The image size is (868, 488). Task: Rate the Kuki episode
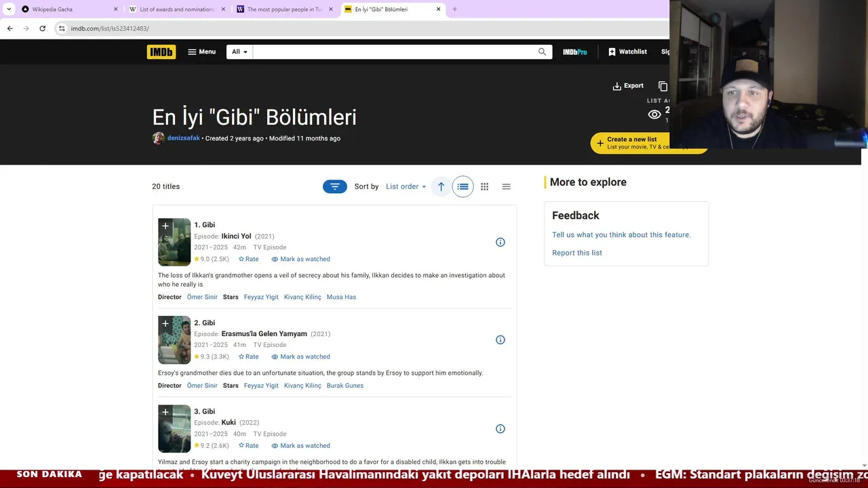248,445
